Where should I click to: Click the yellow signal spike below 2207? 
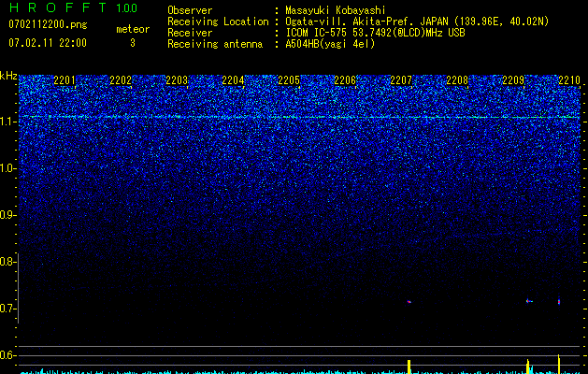[x=409, y=367]
